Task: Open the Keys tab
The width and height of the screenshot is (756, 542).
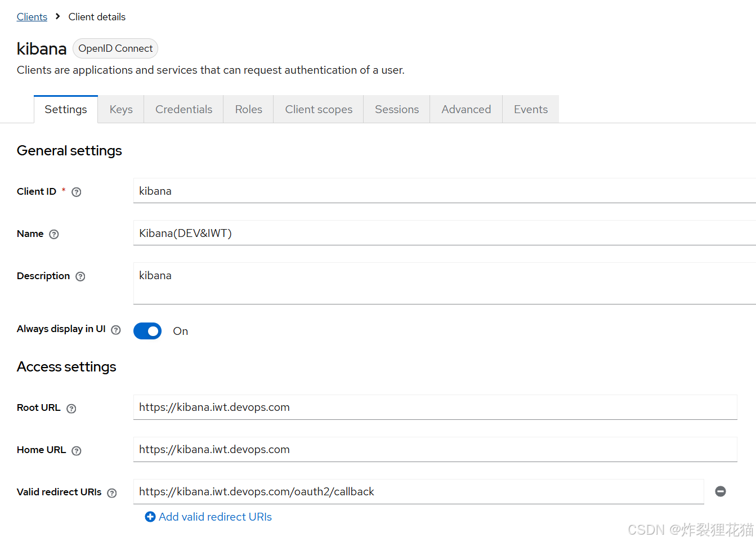Action: pyautogui.click(x=121, y=109)
